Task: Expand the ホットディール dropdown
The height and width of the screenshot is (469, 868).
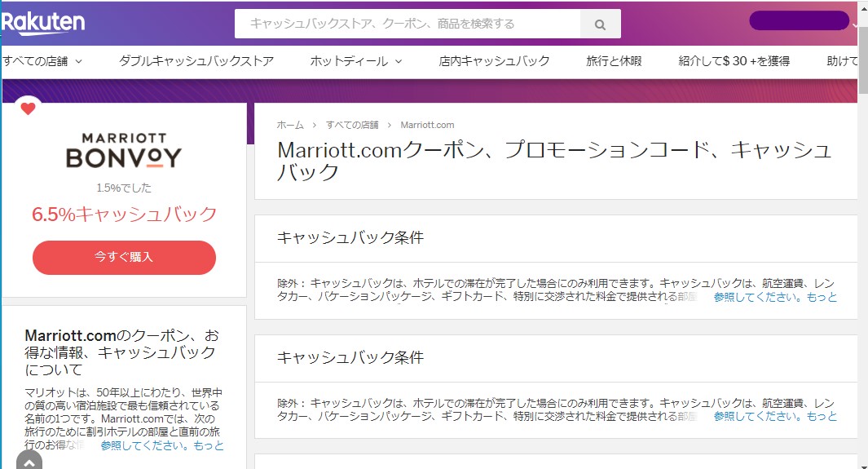Action: (x=356, y=61)
